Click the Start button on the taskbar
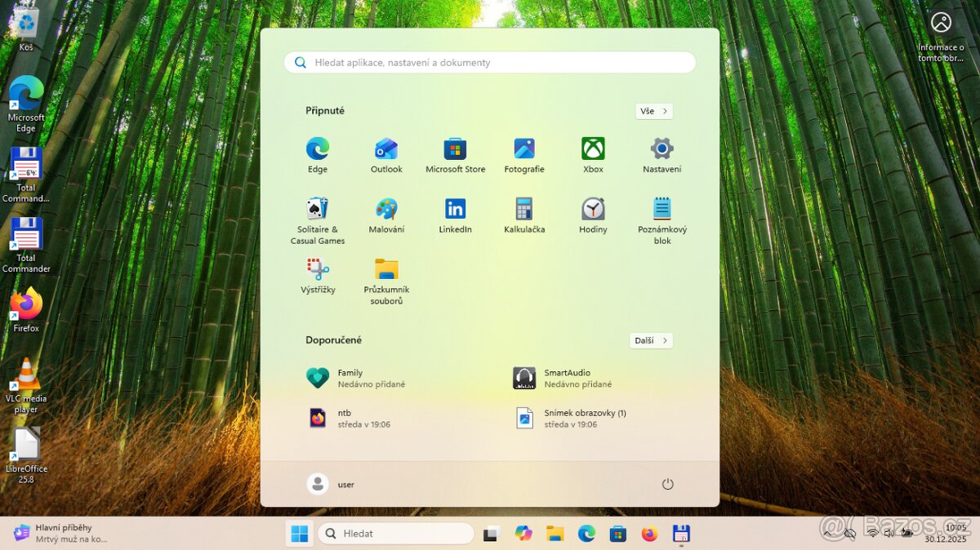Image resolution: width=980 pixels, height=550 pixels. click(x=298, y=533)
